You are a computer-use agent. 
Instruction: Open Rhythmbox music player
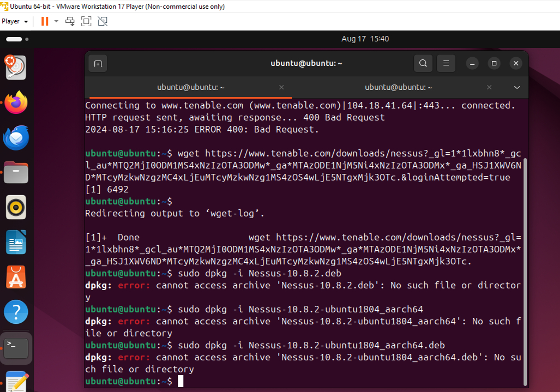coord(14,207)
